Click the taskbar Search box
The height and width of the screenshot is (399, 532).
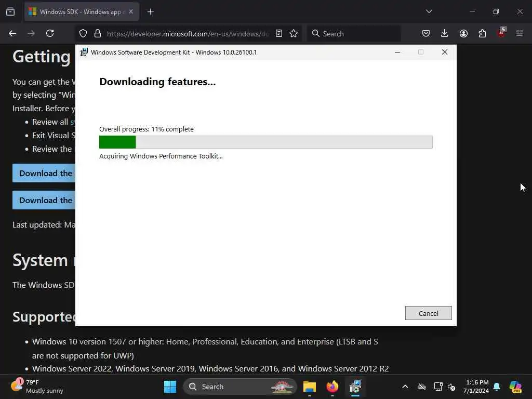[240, 387]
